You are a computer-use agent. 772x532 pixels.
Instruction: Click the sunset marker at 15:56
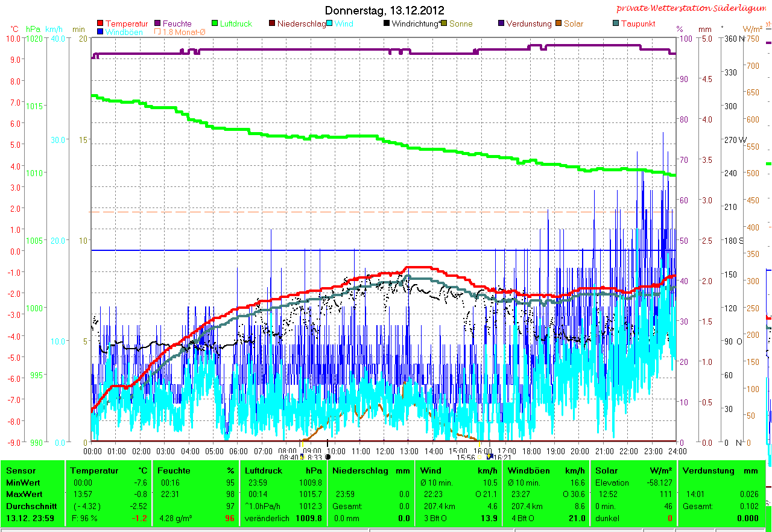480,457
